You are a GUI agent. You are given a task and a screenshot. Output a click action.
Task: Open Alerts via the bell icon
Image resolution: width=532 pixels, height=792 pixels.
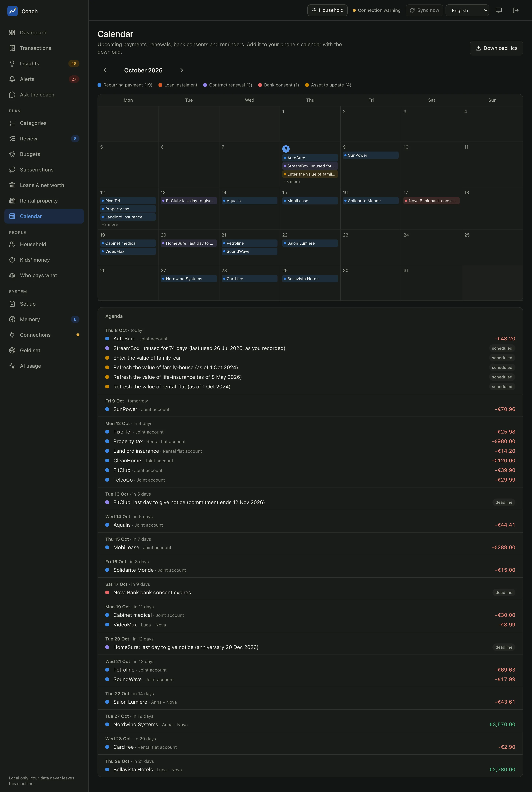(12, 79)
